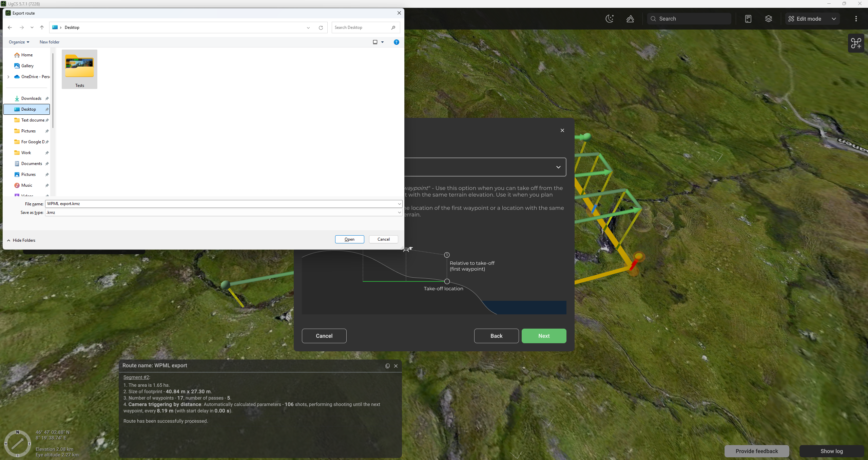
Task: Expand the Save as type combo box
Action: (x=399, y=212)
